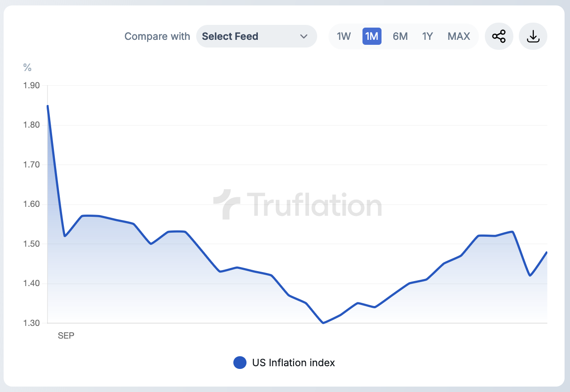Display the MAX time range

click(459, 36)
